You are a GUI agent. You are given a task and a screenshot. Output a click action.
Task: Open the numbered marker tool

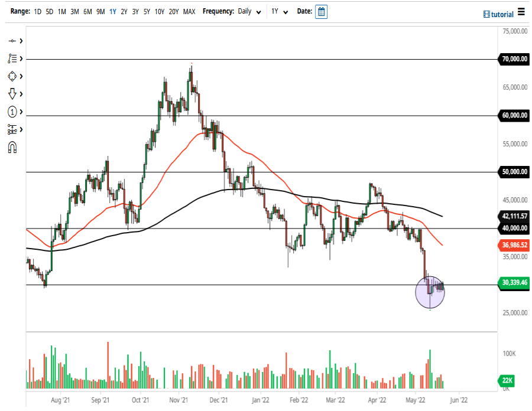(12, 112)
